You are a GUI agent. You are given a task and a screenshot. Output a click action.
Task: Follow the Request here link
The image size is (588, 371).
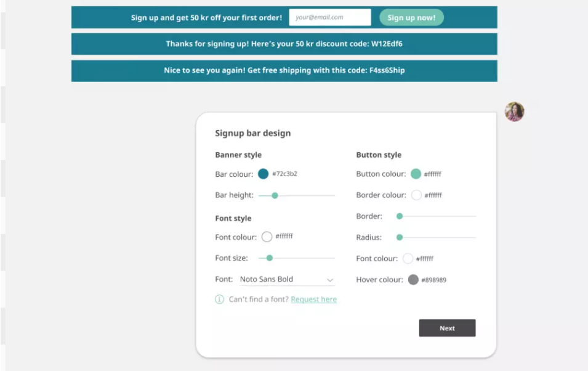point(314,300)
